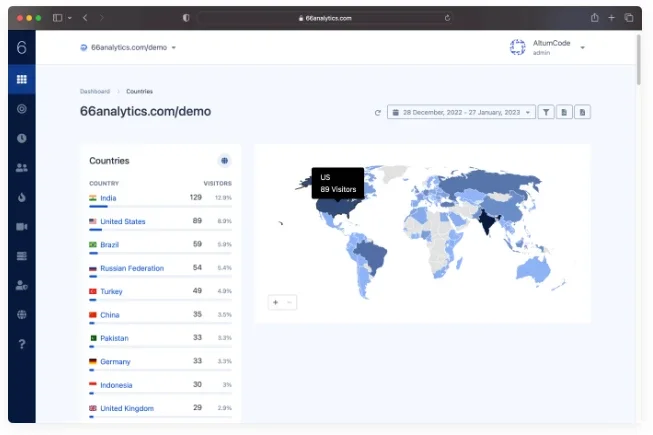
Task: Expand the 66analytics.com/demo website selector
Action: tap(128, 47)
